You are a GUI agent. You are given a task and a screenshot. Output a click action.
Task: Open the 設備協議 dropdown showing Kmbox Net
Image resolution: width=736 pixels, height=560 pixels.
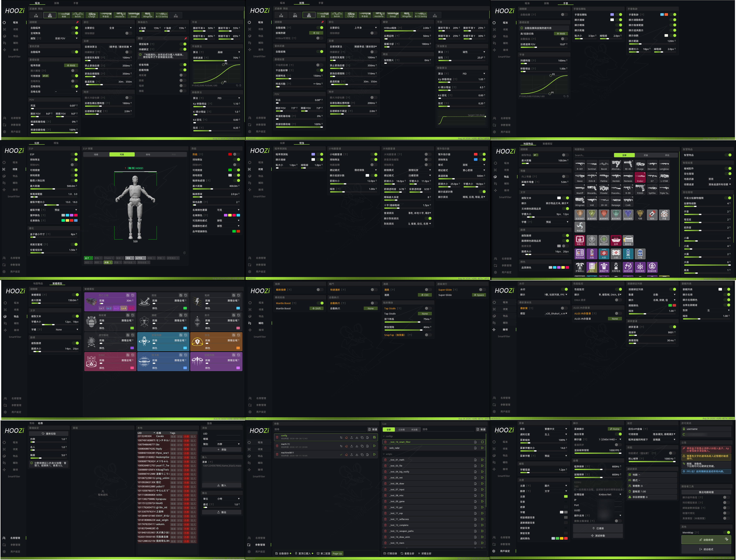tap(610, 494)
